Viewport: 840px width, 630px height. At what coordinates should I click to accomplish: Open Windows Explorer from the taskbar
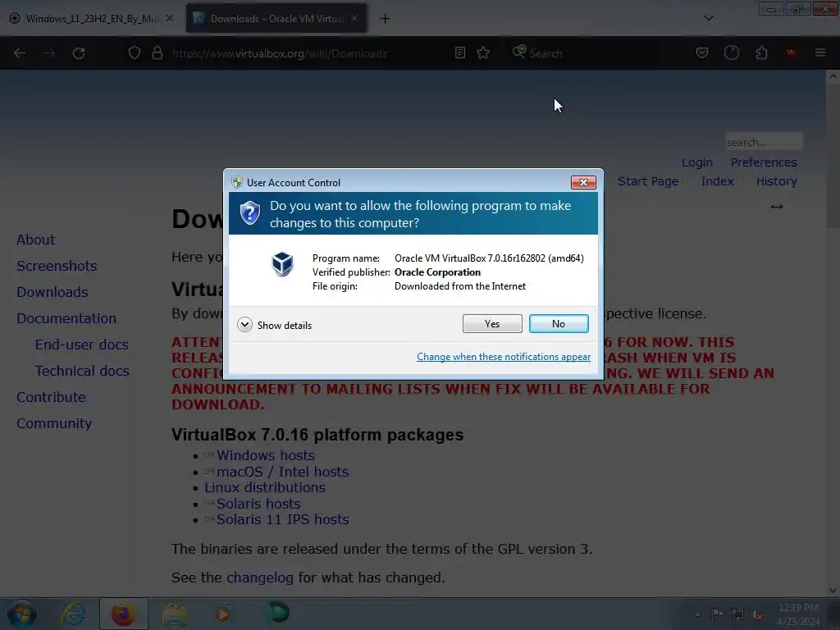(x=175, y=614)
